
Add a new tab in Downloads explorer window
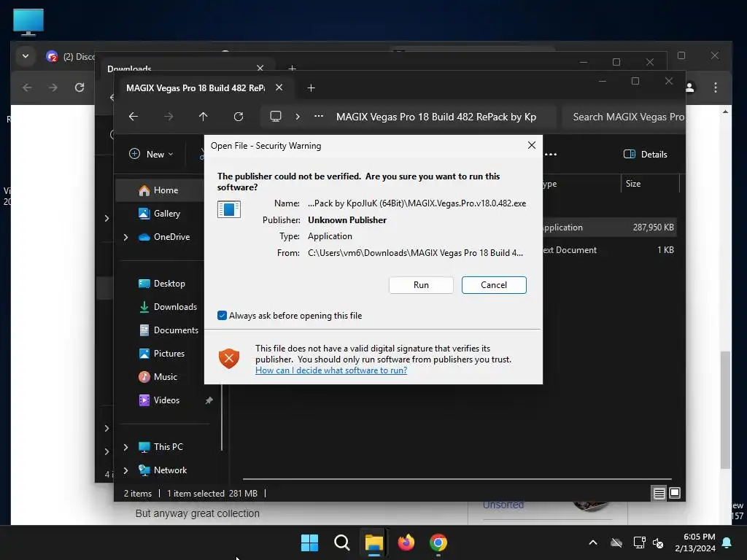pos(293,68)
